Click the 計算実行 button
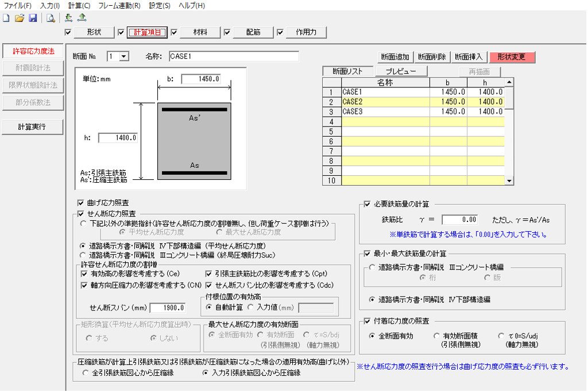588x392 pixels. tap(33, 127)
